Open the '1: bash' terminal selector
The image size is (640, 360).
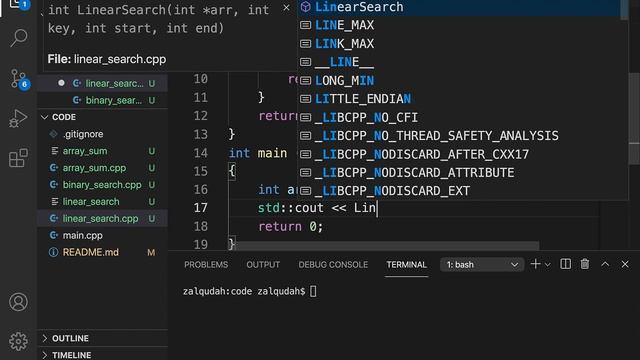[482, 265]
